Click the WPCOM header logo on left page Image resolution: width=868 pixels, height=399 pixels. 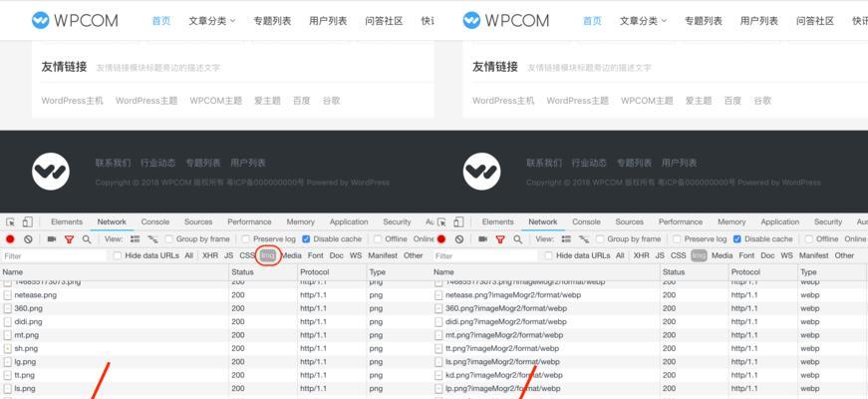(x=75, y=21)
